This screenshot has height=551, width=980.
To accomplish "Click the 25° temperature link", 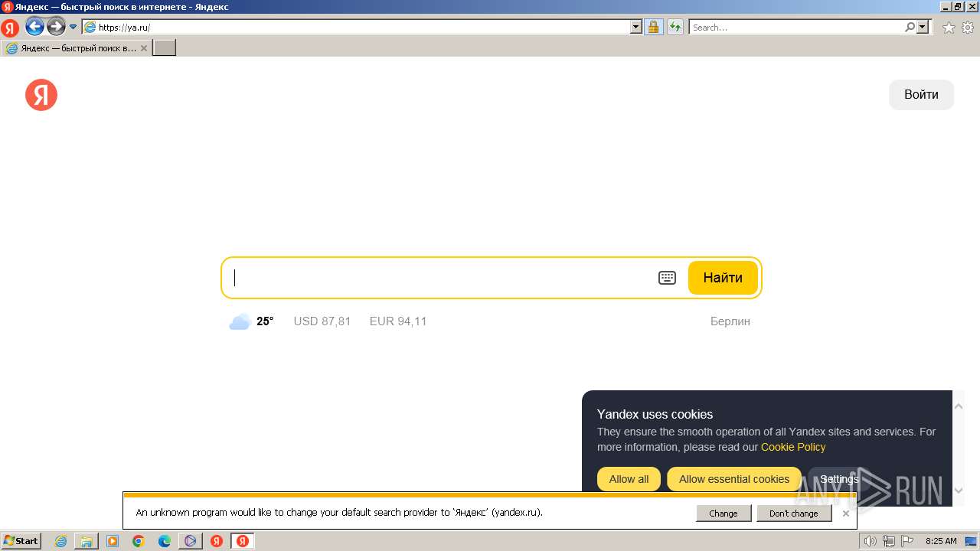I will click(265, 321).
